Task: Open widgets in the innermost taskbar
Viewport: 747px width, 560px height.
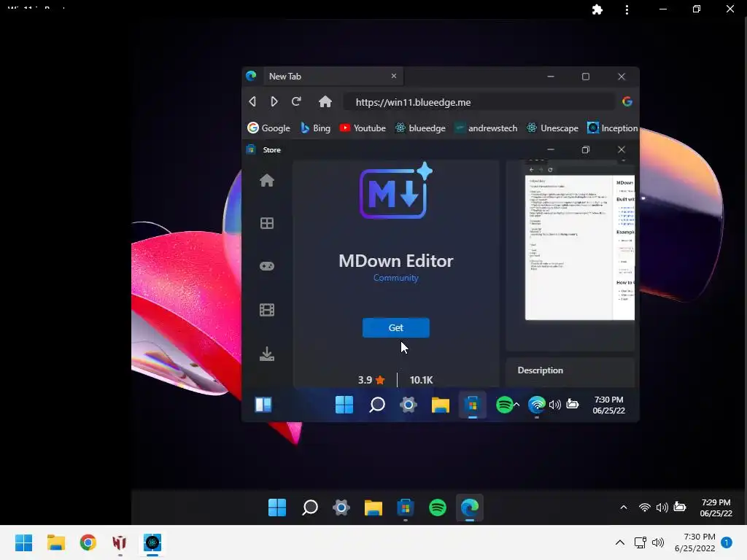Action: point(263,405)
